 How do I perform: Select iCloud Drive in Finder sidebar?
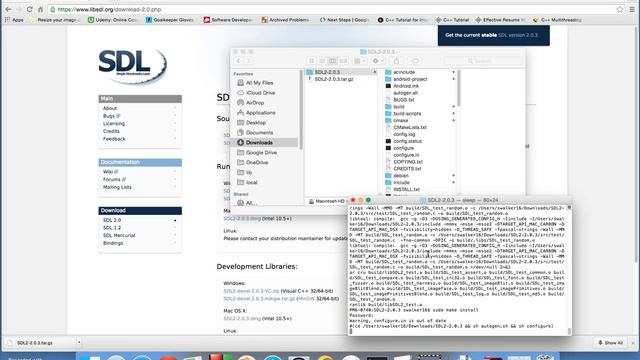(x=260, y=93)
